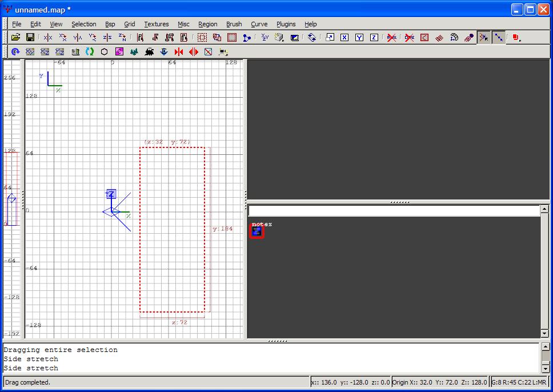Flip selection along the Z axis
Viewport: 553px width, 392px height.
click(x=107, y=37)
